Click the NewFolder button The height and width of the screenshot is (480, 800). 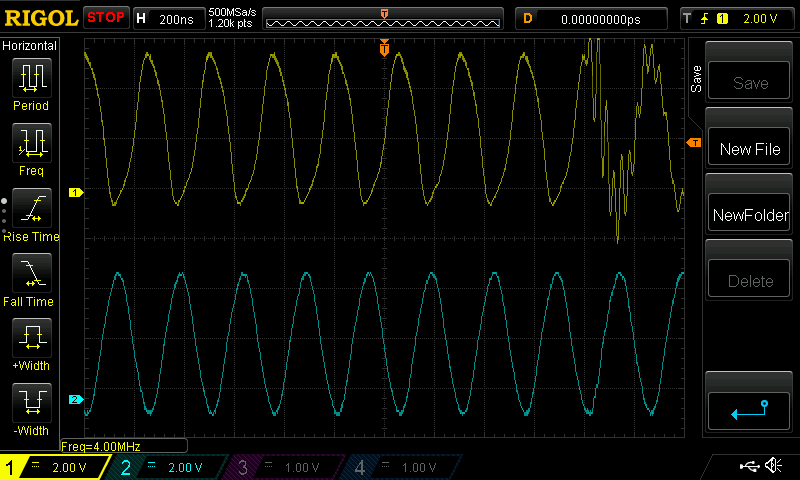749,214
